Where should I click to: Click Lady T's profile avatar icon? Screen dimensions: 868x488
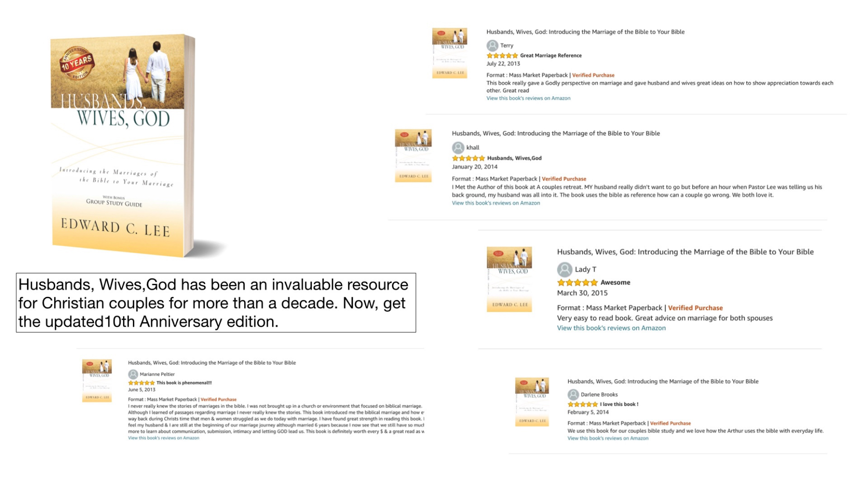click(x=564, y=269)
